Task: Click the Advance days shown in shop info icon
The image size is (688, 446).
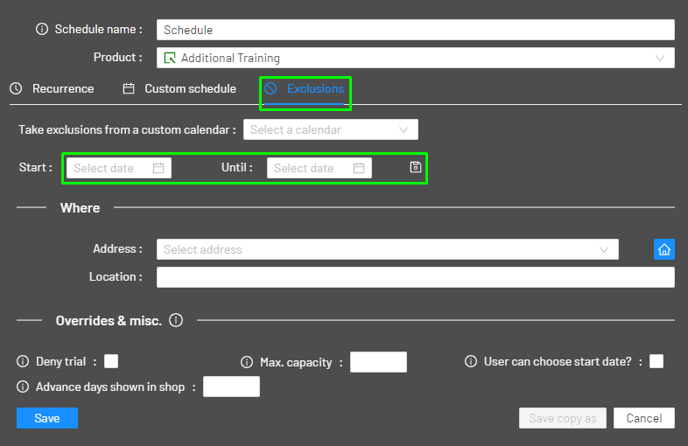Action: (23, 387)
